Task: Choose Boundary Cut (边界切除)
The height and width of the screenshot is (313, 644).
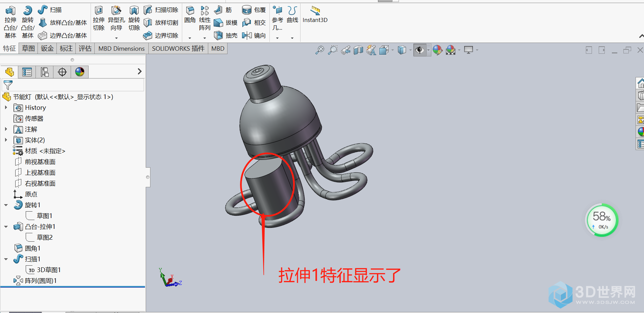Action: [x=161, y=35]
